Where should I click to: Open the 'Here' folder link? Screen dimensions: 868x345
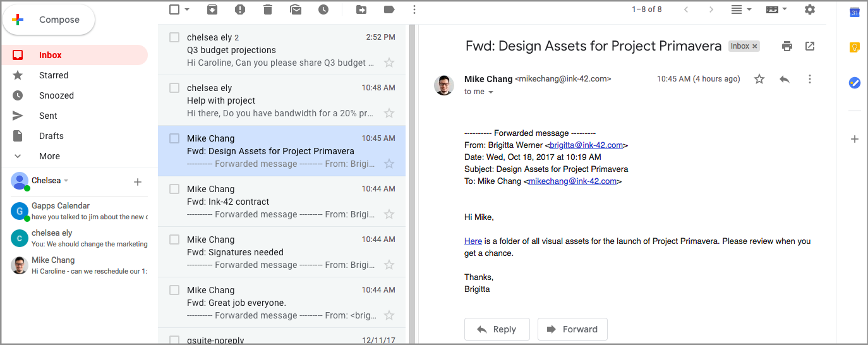pos(473,241)
